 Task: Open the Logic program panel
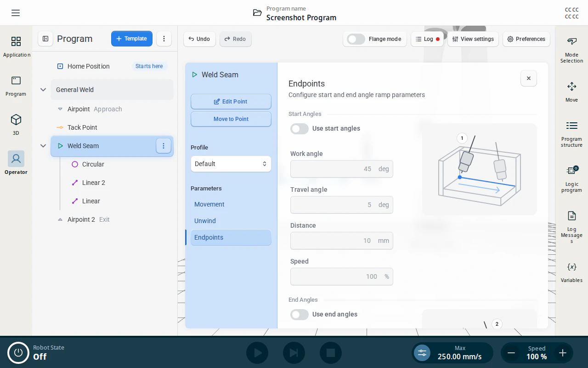click(571, 179)
